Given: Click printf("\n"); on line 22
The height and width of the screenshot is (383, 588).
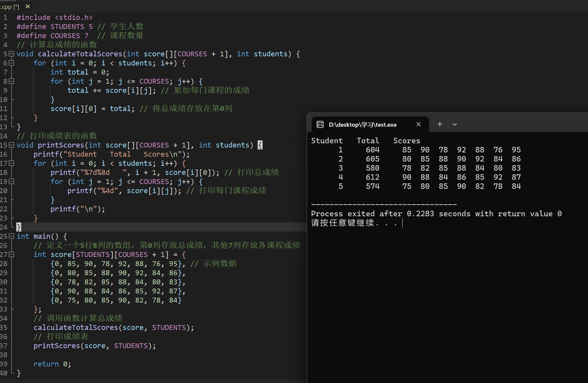Looking at the screenshot, I should (x=78, y=209).
